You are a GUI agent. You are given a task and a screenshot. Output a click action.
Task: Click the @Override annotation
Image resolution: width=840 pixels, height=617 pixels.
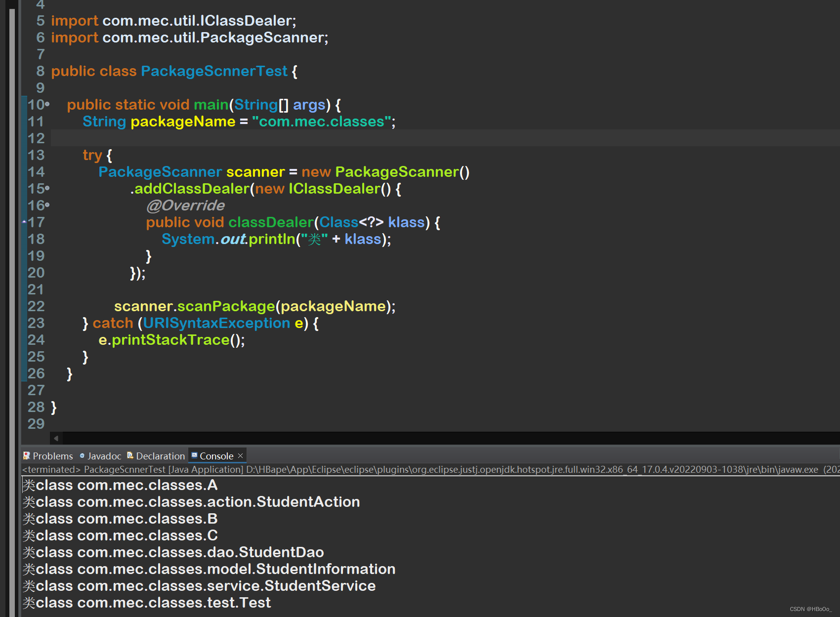[185, 206]
